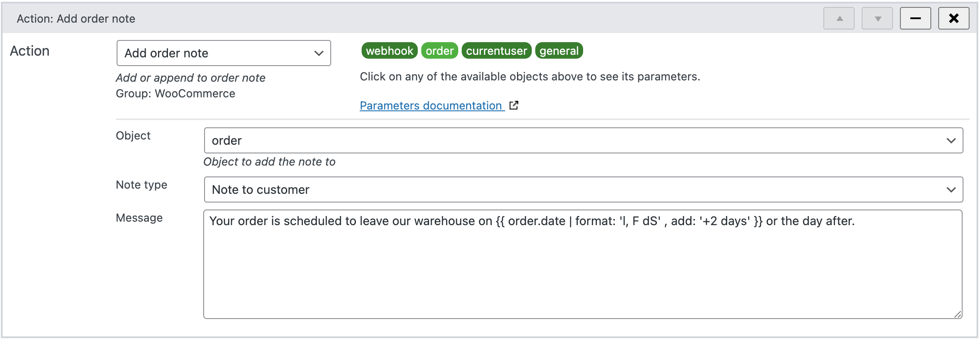Collapse the action box using the minus icon
The width and height of the screenshot is (980, 339).
click(916, 18)
